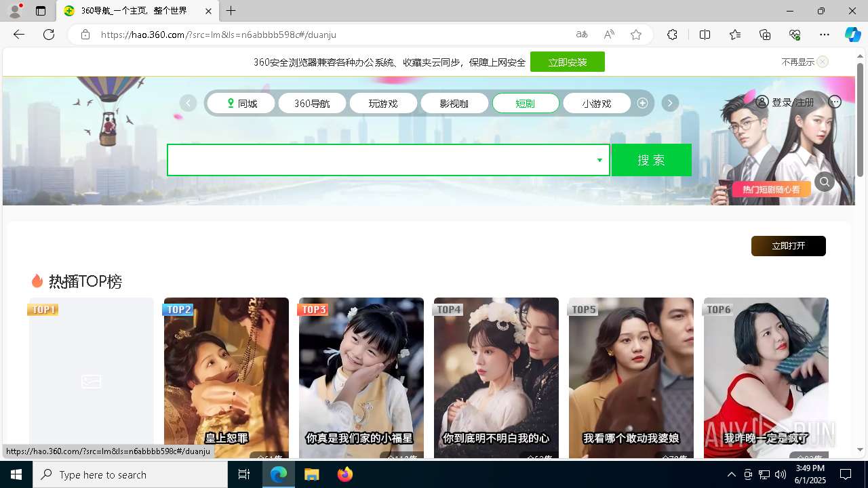The width and height of the screenshot is (868, 488).
Task: Open Browser essentials heart icon
Action: [795, 35]
